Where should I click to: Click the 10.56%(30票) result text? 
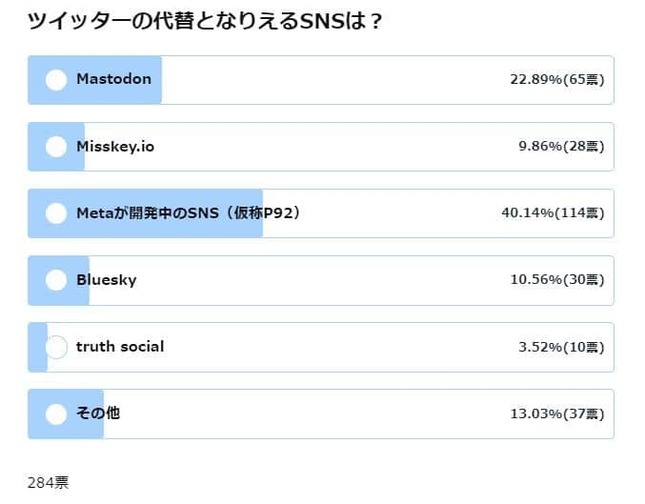tap(556, 280)
